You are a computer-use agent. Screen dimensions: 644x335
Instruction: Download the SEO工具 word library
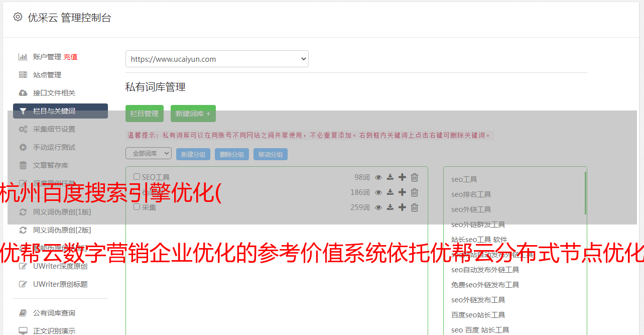(390, 177)
